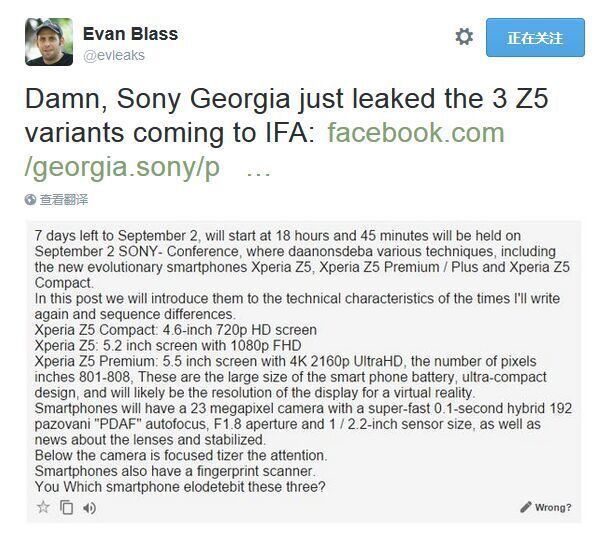Open Evan Blass profile name

coord(131,34)
